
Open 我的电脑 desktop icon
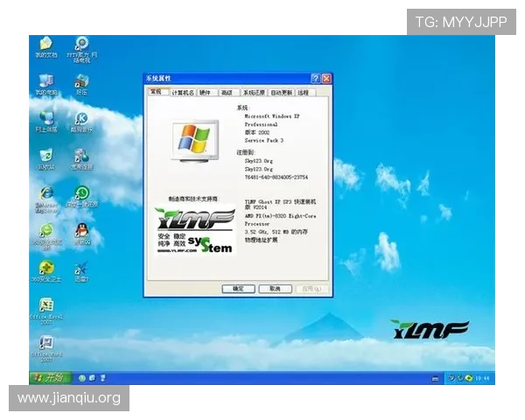(x=45, y=80)
